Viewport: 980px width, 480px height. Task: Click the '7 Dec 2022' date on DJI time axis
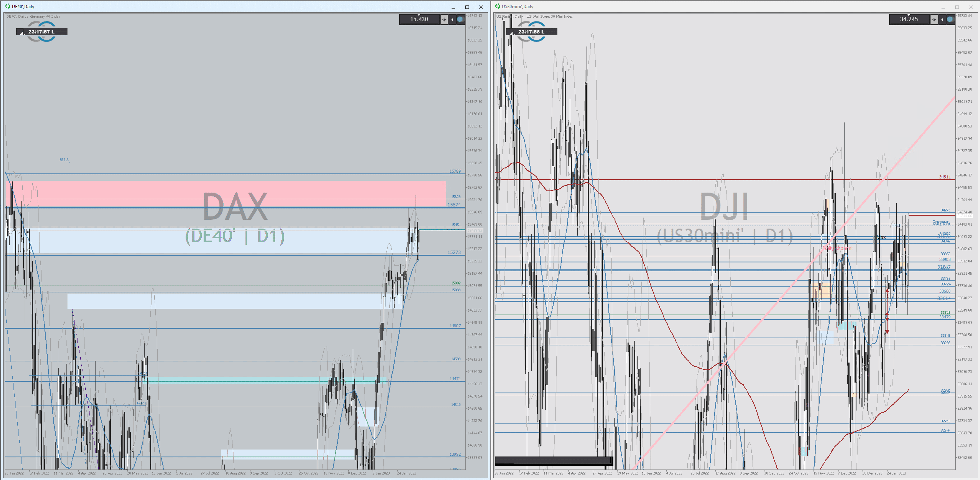[846, 473]
